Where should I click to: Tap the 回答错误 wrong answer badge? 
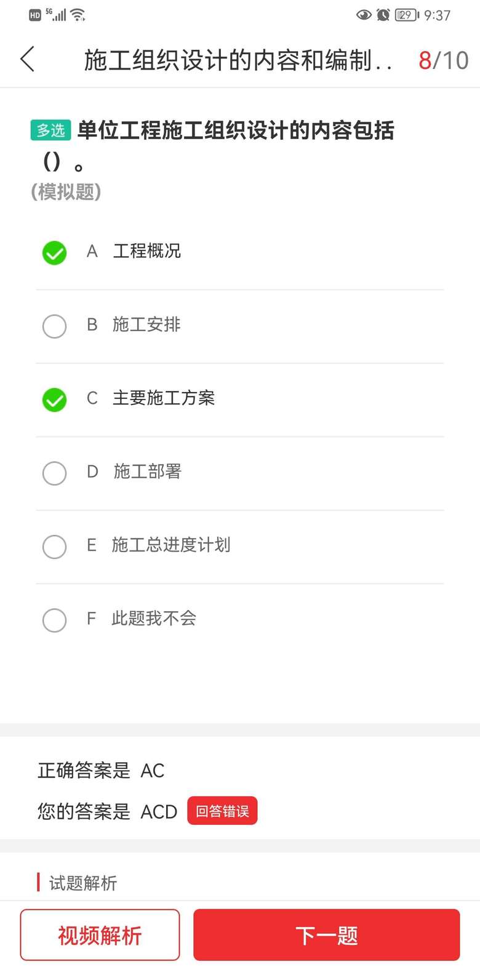tap(222, 811)
